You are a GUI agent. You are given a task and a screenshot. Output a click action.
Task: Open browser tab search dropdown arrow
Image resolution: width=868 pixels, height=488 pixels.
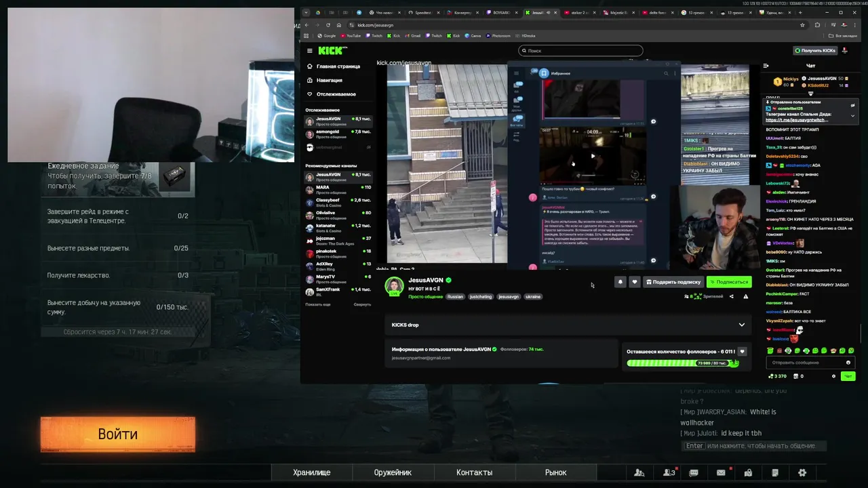pos(306,12)
